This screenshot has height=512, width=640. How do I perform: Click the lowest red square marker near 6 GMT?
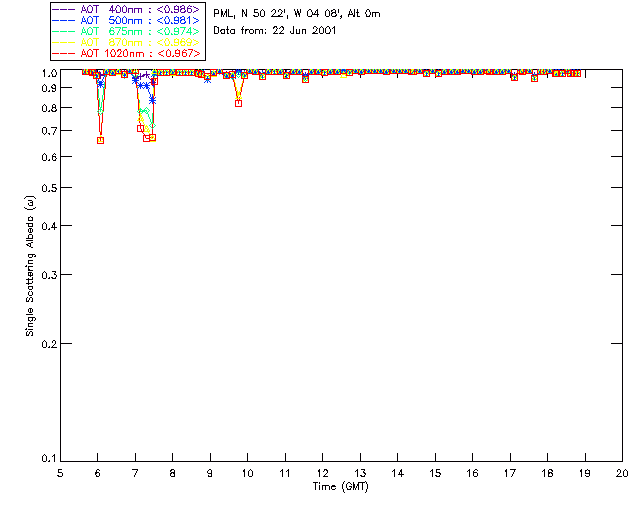click(100, 140)
